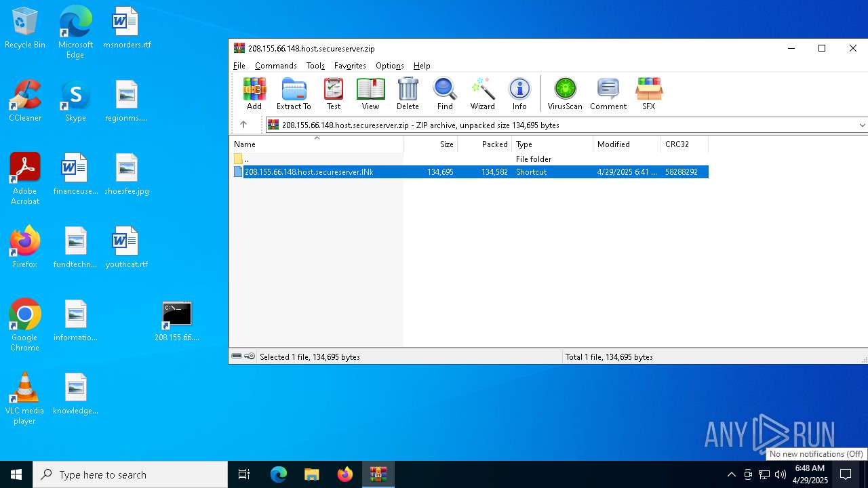Click the archive path text in address bar
Screen dimensions: 868x488
pyautogui.click(x=420, y=125)
